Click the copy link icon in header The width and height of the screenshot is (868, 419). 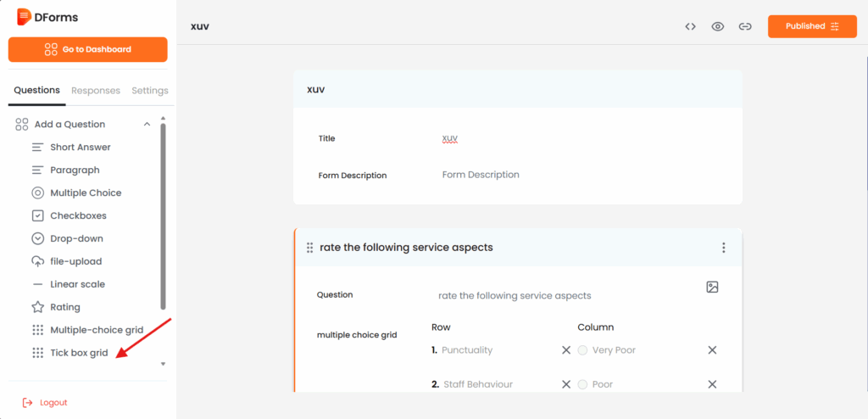(745, 26)
